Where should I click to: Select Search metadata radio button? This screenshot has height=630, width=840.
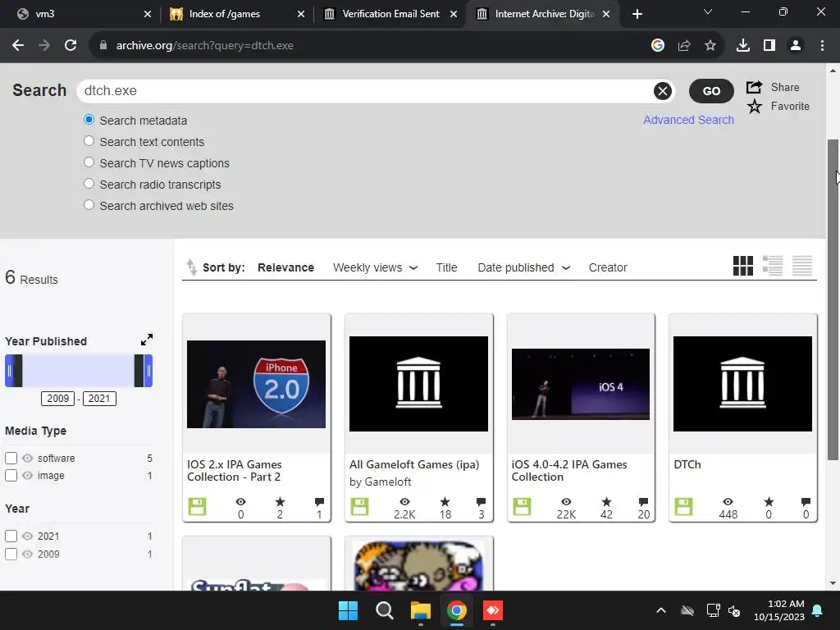point(89,120)
